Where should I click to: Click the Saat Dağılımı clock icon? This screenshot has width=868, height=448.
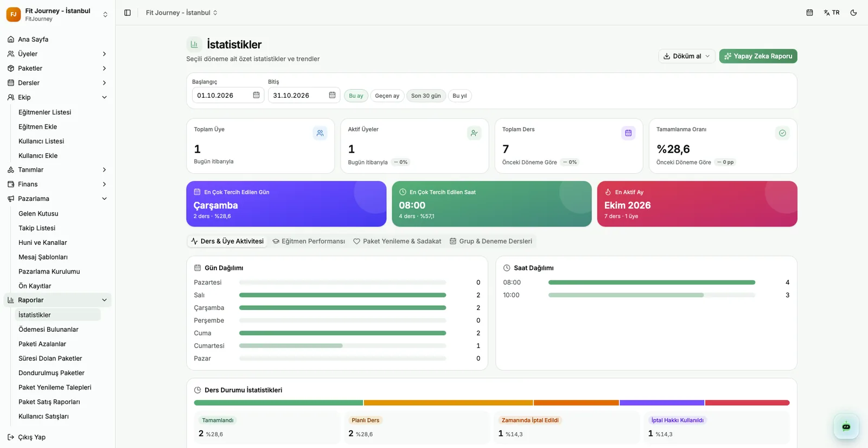[x=507, y=268]
